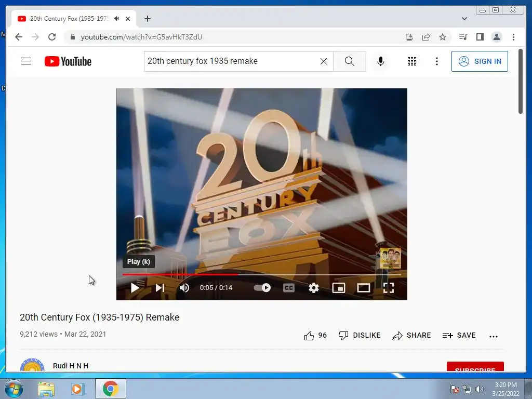Viewport: 532px width, 399px height.
Task: Click the '9,212 views' text
Action: tap(38, 334)
